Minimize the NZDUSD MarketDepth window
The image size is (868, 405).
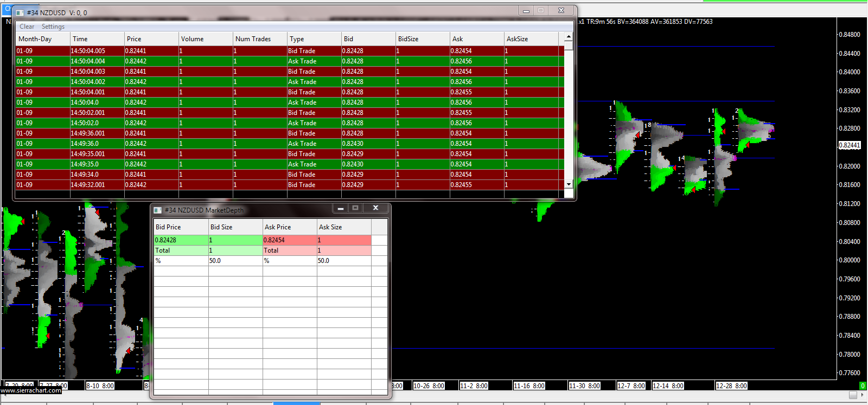click(x=341, y=208)
